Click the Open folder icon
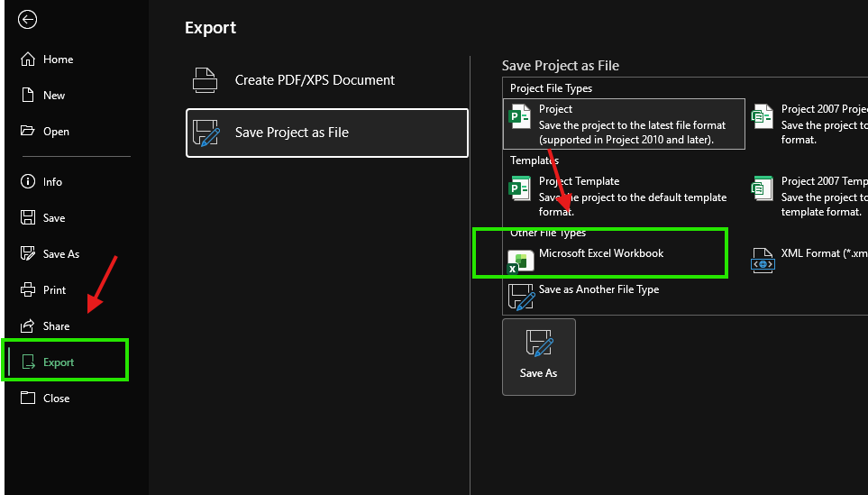This screenshot has height=495, width=868. click(28, 132)
